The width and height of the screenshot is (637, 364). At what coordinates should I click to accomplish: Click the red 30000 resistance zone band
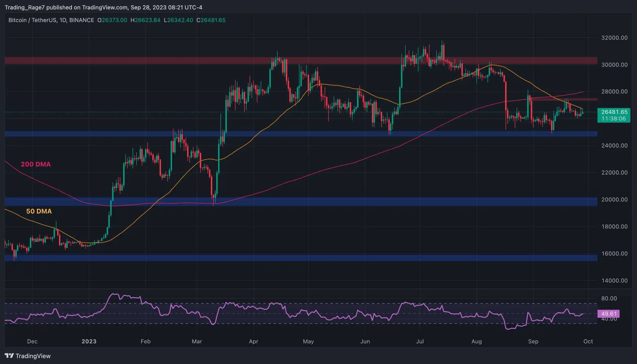(301, 60)
